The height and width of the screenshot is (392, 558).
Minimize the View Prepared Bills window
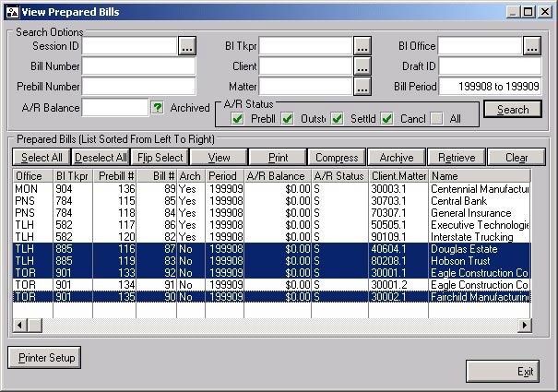[513, 12]
